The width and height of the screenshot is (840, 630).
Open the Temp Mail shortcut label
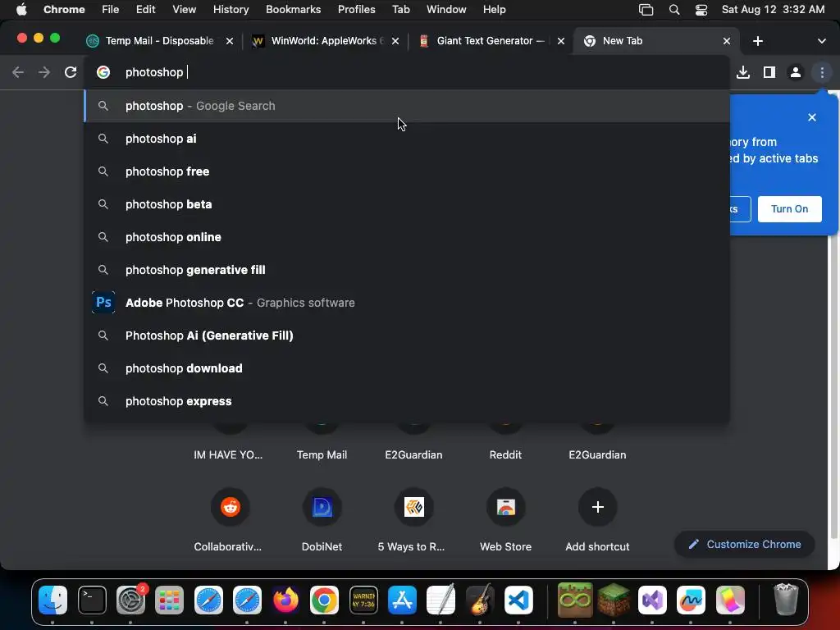322,454
